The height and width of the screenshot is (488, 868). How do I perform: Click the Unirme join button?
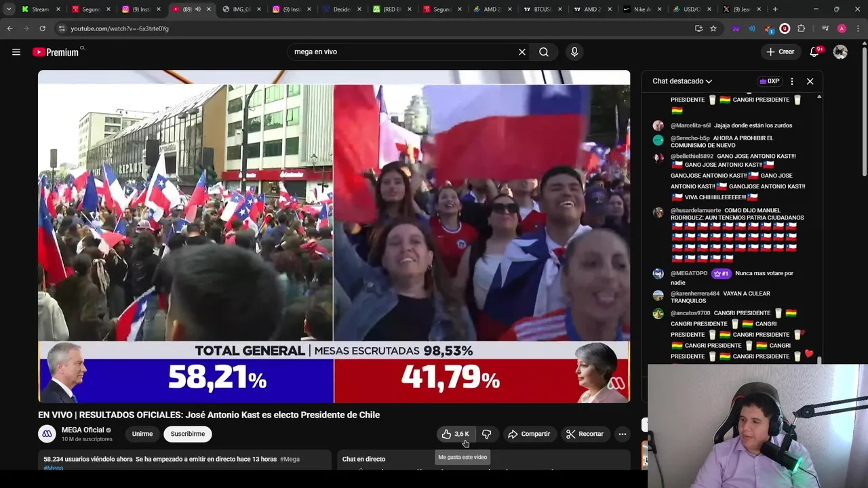click(142, 434)
